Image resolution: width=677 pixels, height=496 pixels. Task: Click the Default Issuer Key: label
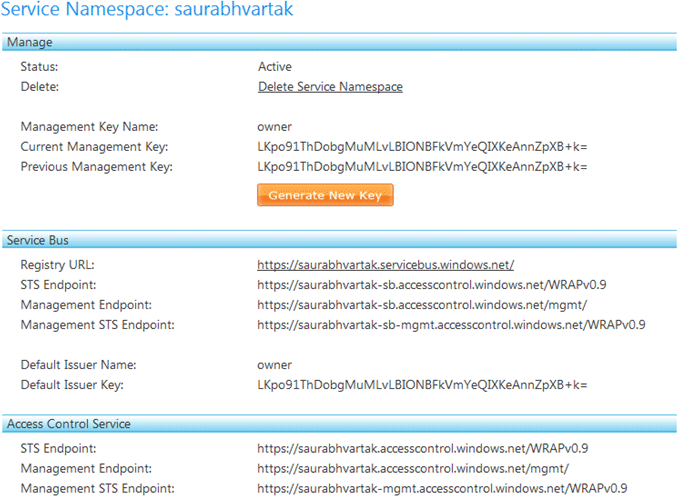coord(72,385)
